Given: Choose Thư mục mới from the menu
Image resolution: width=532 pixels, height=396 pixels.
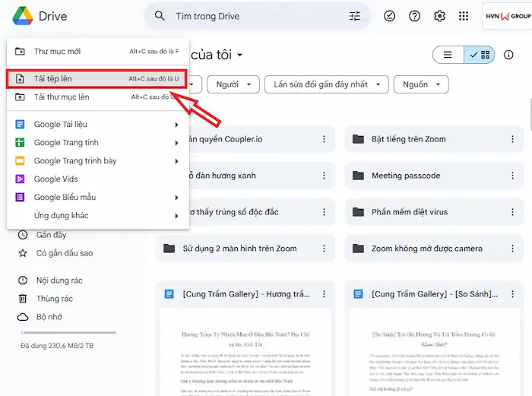Looking at the screenshot, I should 57,52.
